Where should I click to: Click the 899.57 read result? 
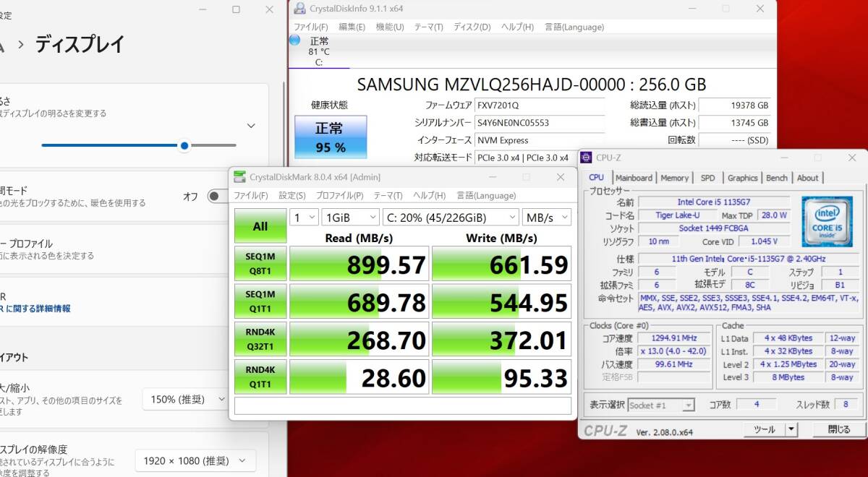tap(359, 264)
